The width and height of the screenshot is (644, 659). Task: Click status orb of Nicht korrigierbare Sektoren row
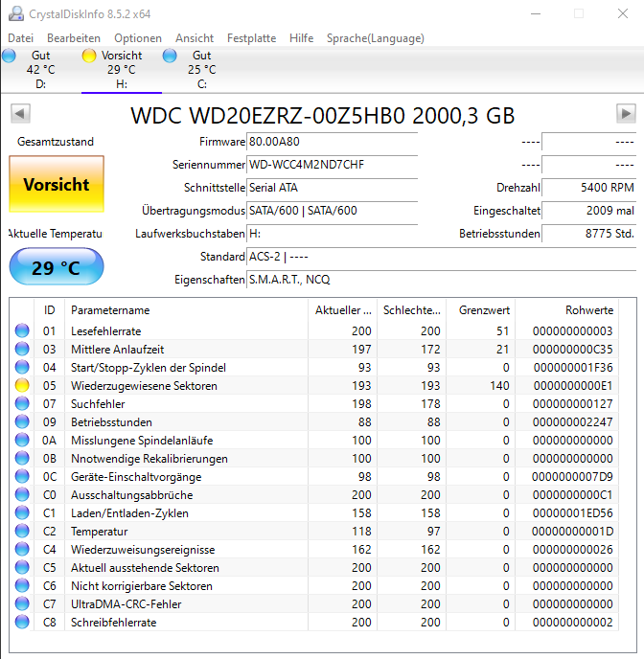(22, 586)
